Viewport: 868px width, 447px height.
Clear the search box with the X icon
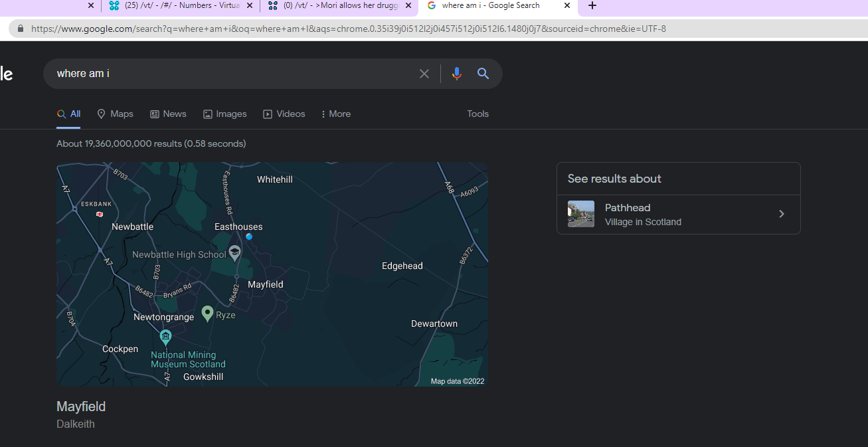click(424, 74)
